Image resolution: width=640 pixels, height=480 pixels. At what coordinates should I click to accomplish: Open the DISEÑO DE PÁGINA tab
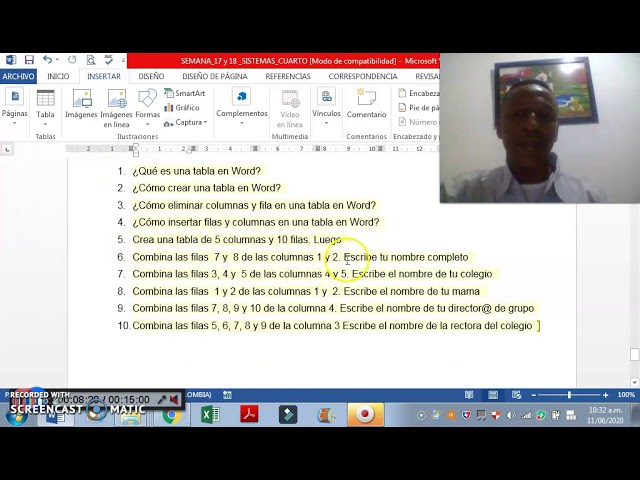[215, 76]
